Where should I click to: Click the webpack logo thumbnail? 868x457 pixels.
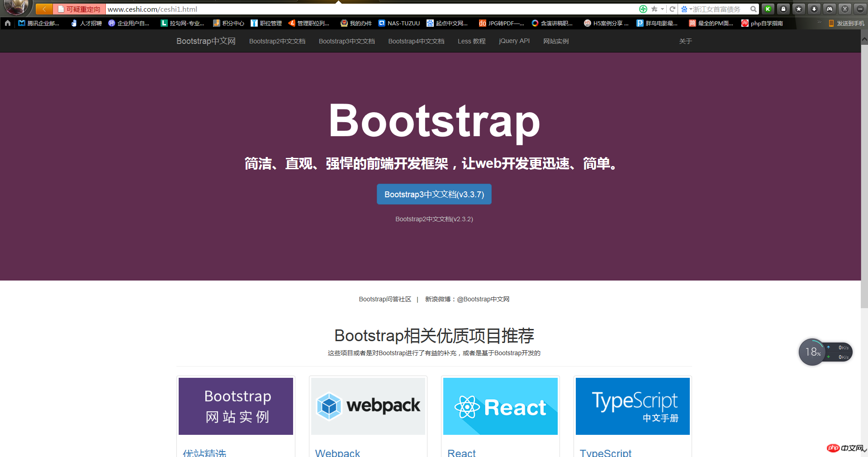click(x=368, y=406)
